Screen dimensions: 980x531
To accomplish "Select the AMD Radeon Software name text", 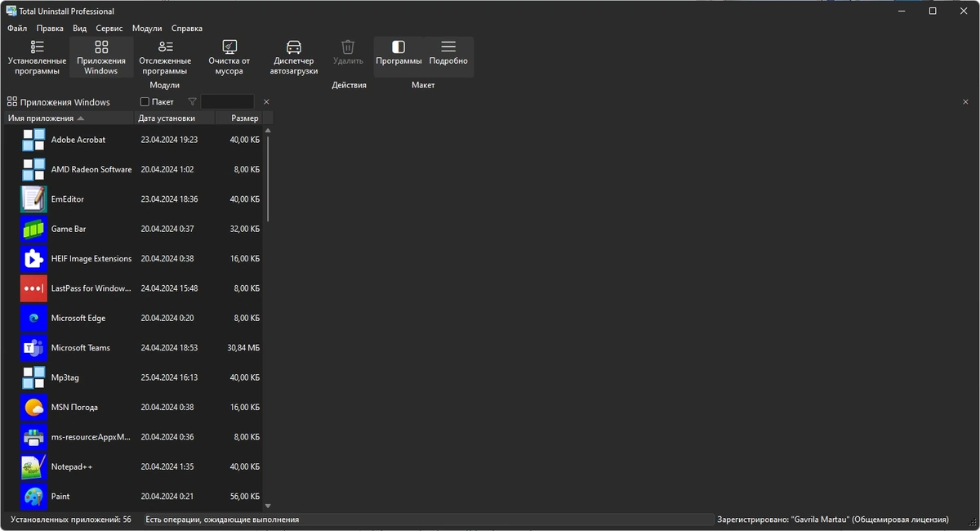I will (x=91, y=169).
